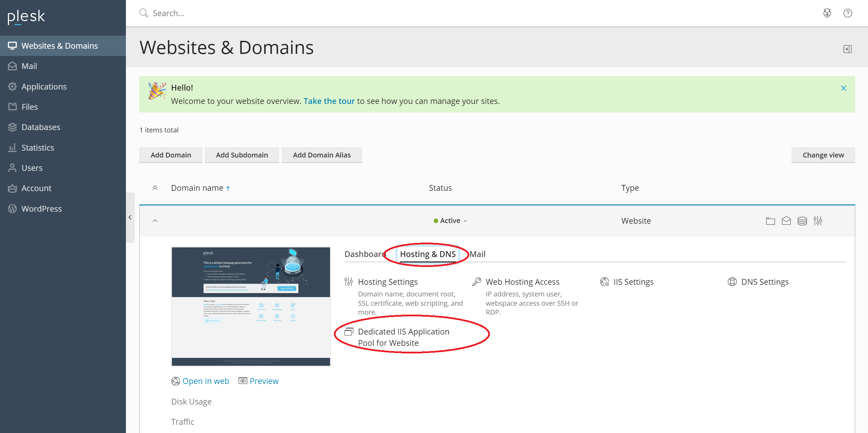Click the search magnifier icon
This screenshot has width=868, height=433.
pos(143,13)
